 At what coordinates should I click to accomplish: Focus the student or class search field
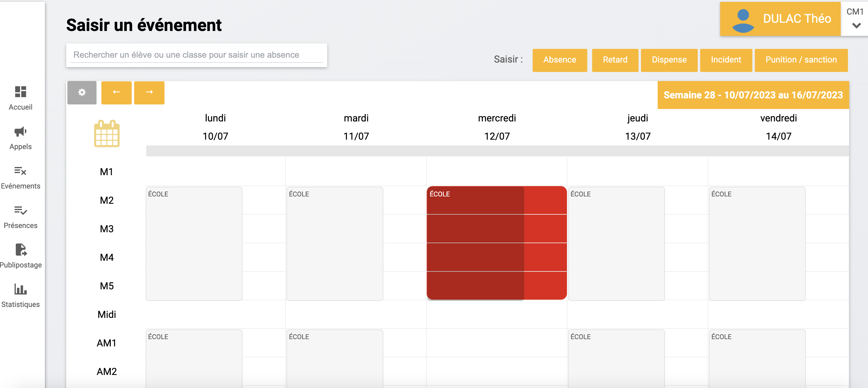196,55
